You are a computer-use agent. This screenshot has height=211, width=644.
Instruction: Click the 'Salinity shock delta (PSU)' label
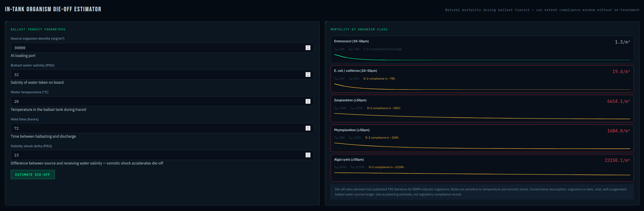click(x=31, y=146)
